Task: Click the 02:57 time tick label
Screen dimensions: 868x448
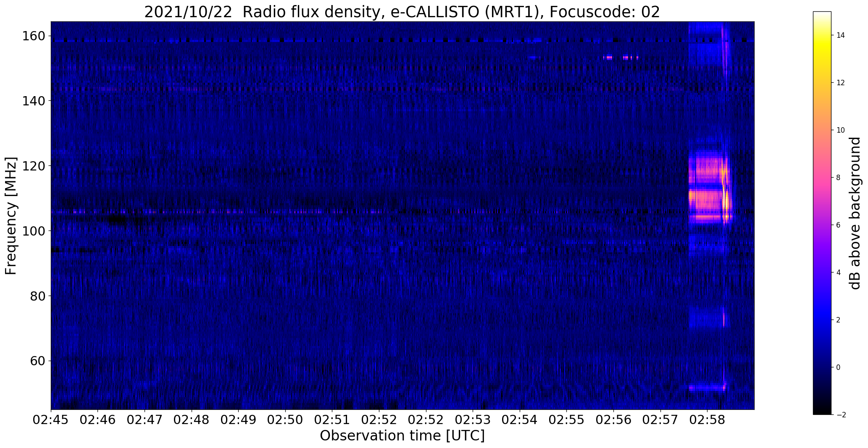Action: pyautogui.click(x=660, y=420)
